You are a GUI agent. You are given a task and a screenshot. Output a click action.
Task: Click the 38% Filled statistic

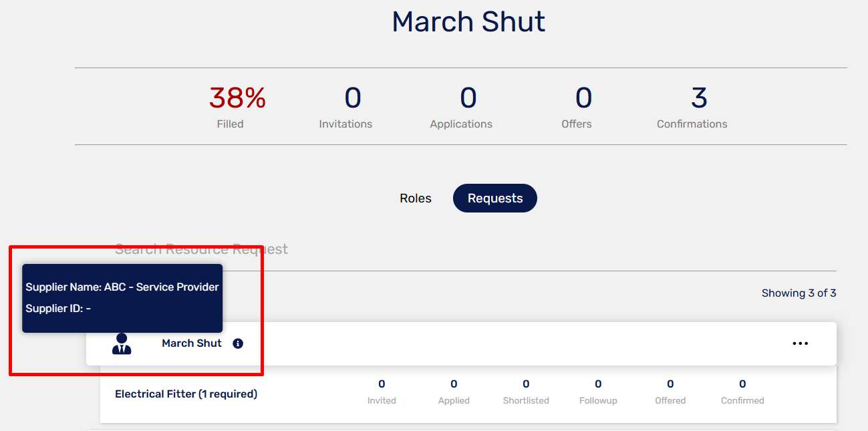pos(237,107)
